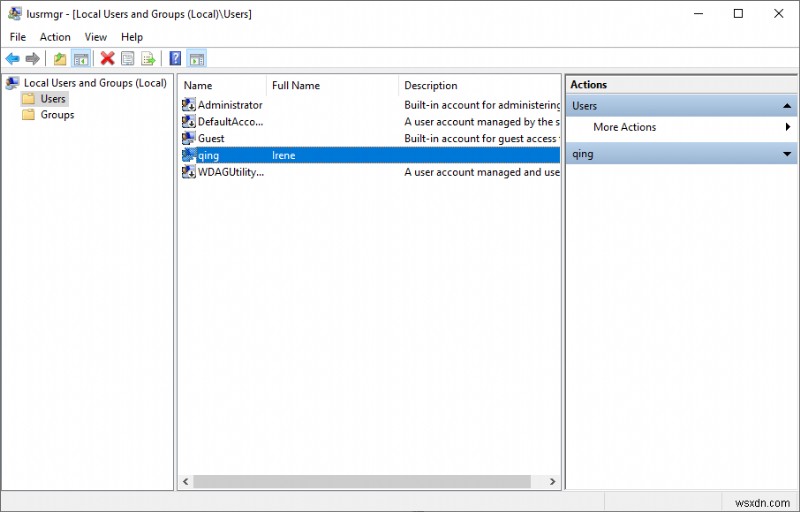Sort by Full Name column header
This screenshot has height=512, width=800.
click(332, 85)
